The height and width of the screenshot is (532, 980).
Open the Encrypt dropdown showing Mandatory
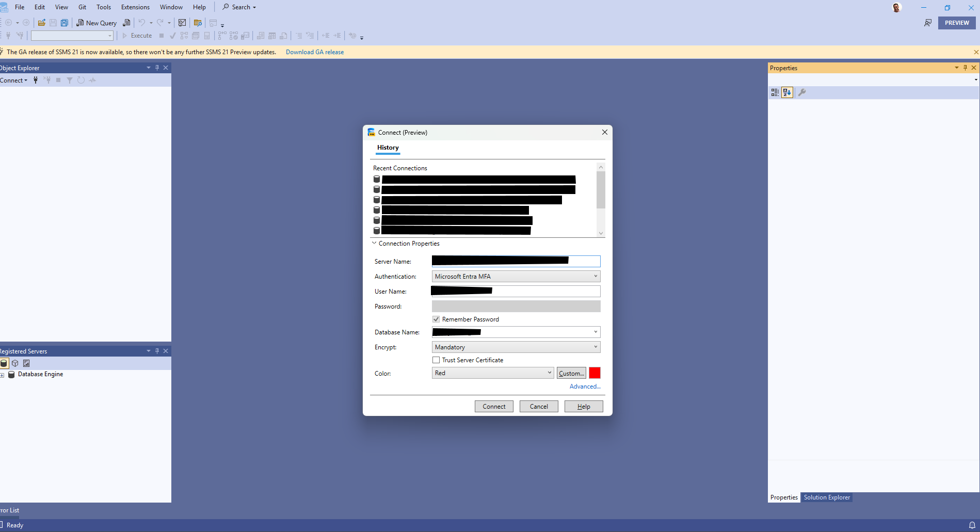[x=516, y=347]
